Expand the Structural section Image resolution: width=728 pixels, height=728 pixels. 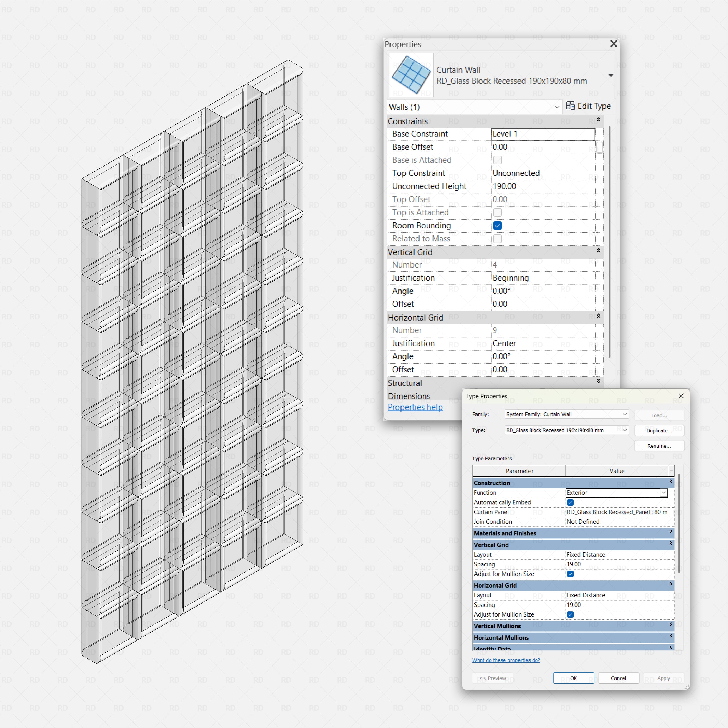pos(598,381)
